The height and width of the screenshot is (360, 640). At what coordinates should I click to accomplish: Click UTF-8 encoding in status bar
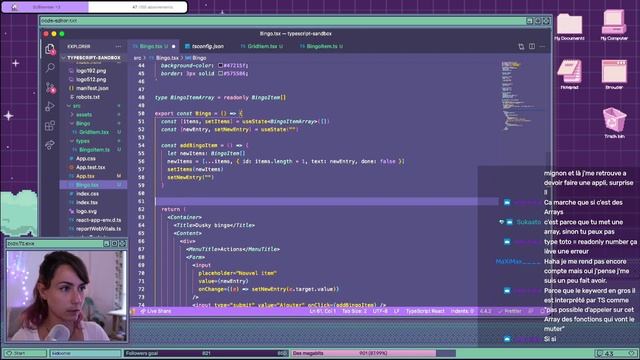(x=380, y=311)
